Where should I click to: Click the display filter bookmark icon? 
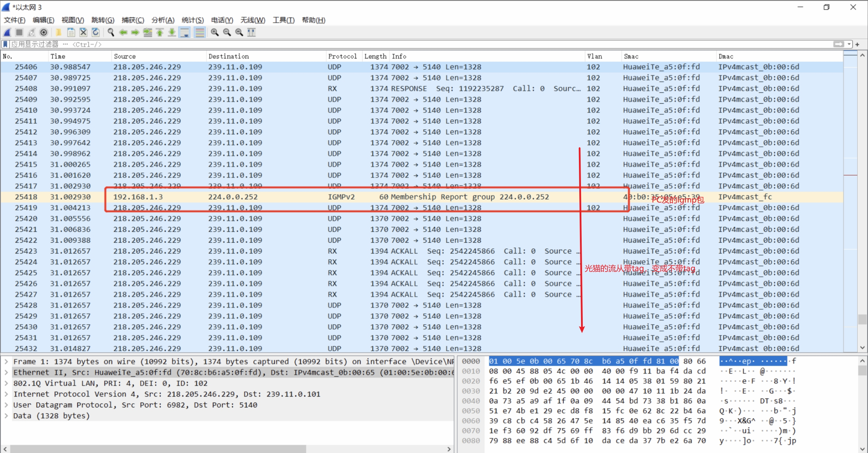(5, 44)
